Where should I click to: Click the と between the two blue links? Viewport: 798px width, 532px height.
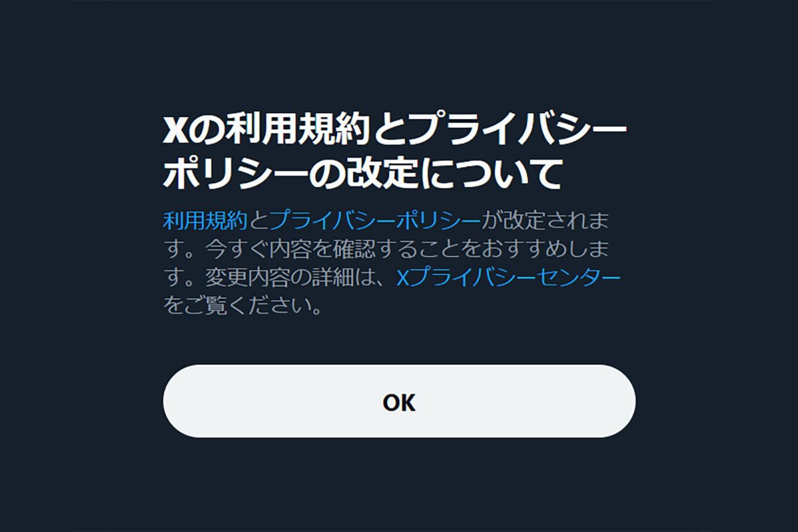click(258, 220)
